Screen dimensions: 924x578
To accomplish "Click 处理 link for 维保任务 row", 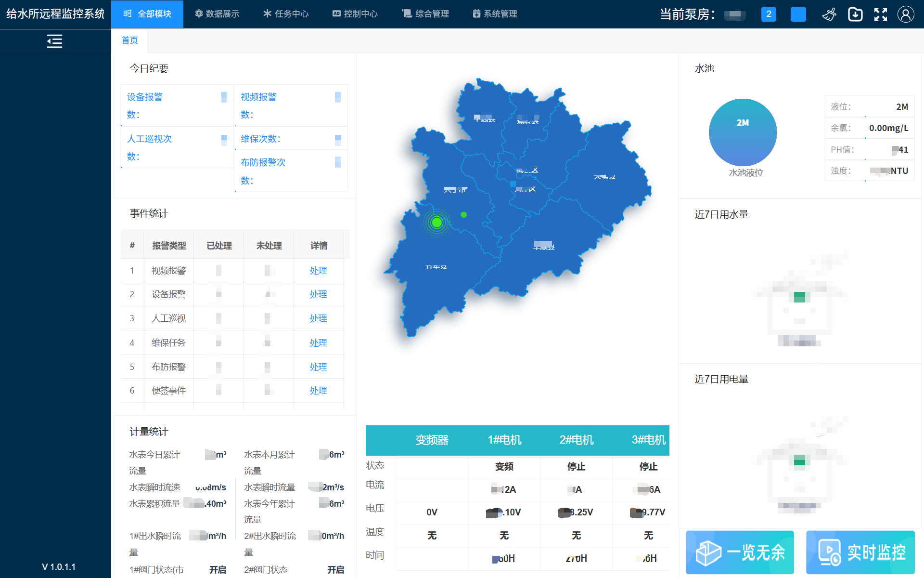I will (x=318, y=343).
